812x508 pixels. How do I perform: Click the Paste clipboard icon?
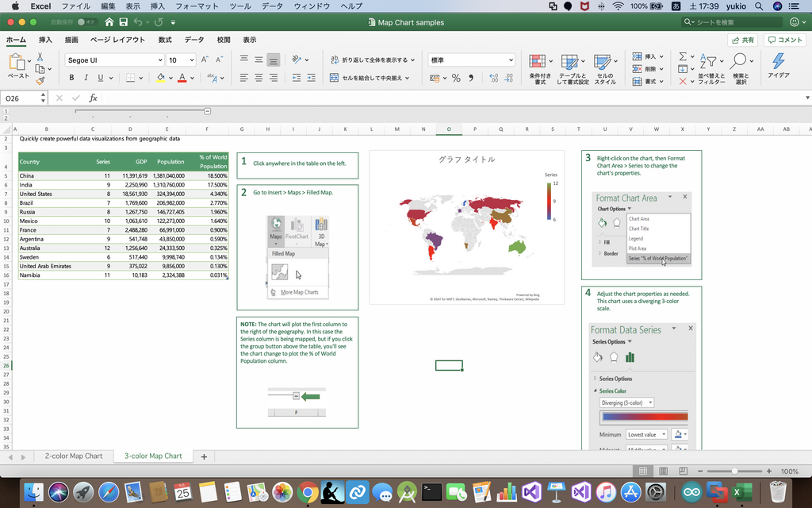[x=16, y=63]
